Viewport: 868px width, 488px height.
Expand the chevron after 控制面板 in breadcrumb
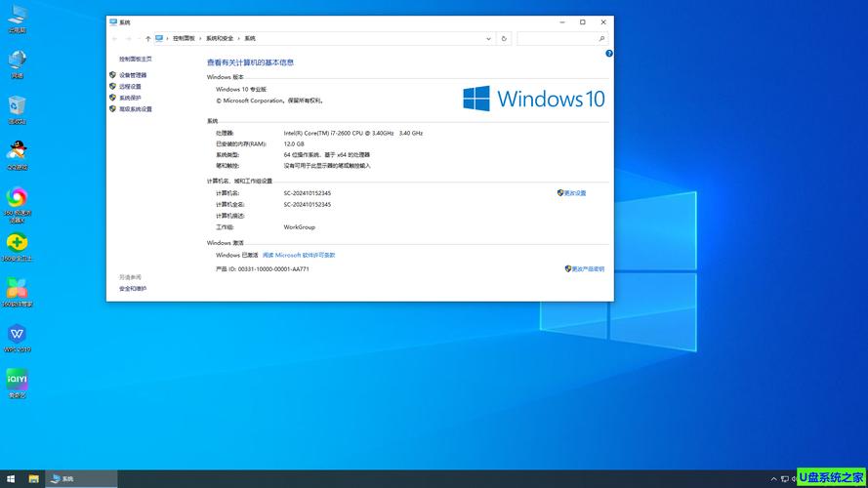pos(201,39)
